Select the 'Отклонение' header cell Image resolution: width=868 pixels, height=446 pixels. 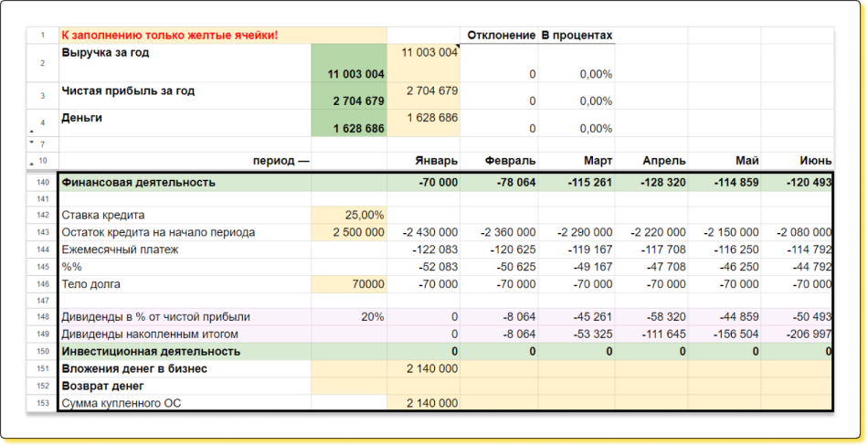500,36
